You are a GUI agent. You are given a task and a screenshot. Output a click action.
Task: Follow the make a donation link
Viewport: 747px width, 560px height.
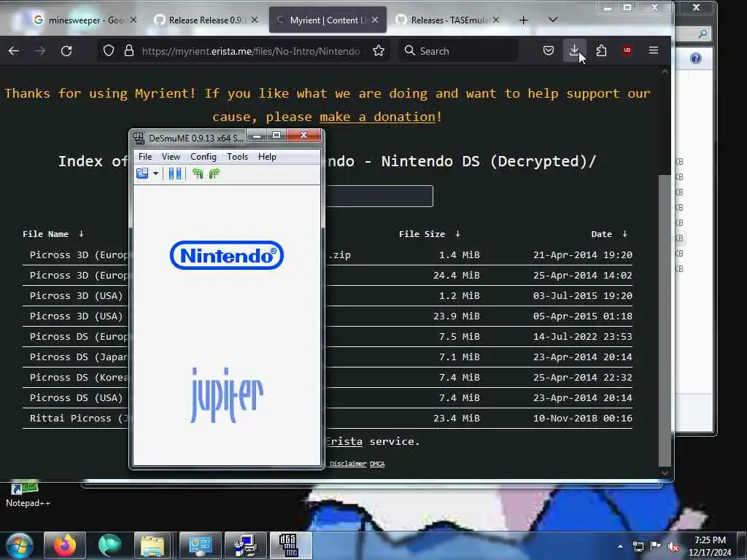pyautogui.click(x=377, y=117)
